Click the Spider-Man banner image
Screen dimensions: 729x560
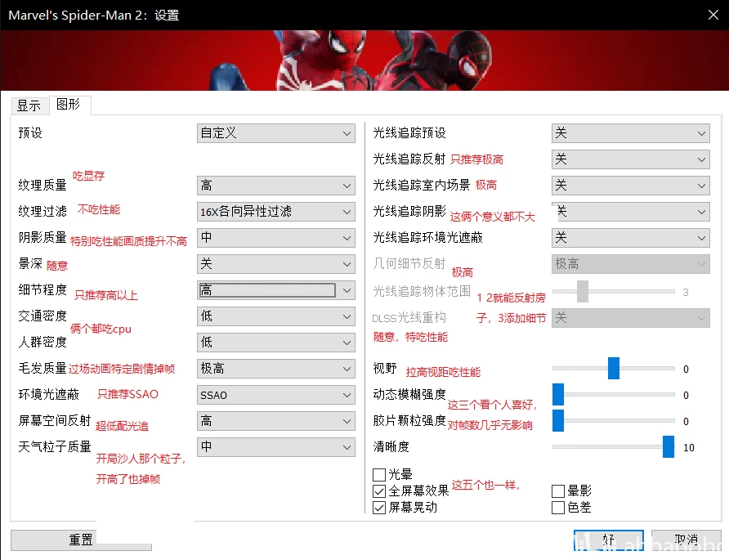click(364, 60)
